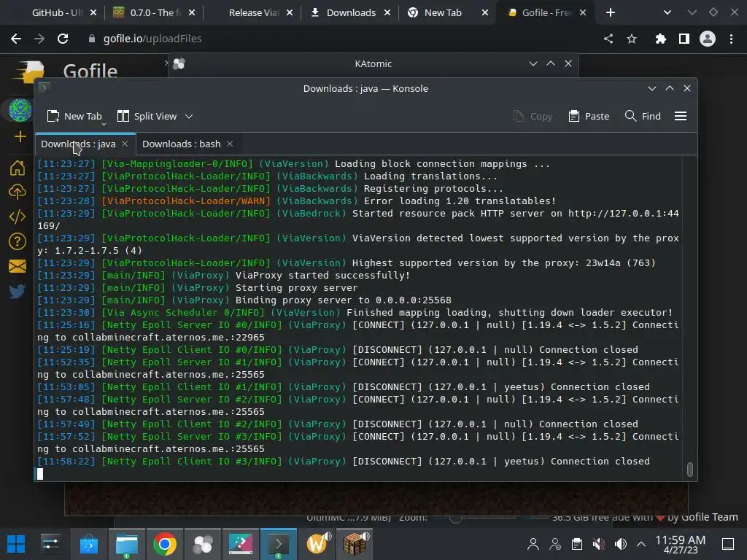The width and height of the screenshot is (747, 560).
Task: Open the volume speaker tray icon
Action: [x=621, y=544]
